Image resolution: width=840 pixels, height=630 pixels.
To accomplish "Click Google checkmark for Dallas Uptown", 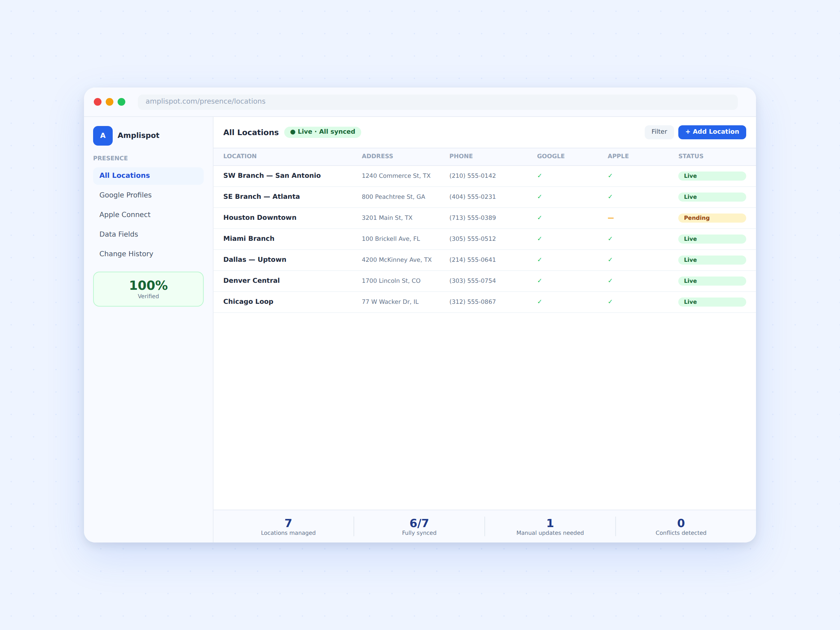I will (539, 260).
